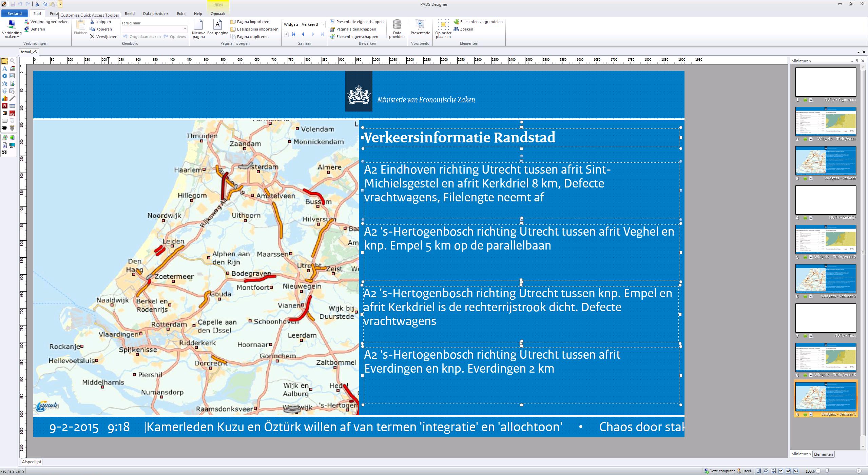Select the bar chart element tool
Viewport: 868px width, 475px height.
point(5,98)
